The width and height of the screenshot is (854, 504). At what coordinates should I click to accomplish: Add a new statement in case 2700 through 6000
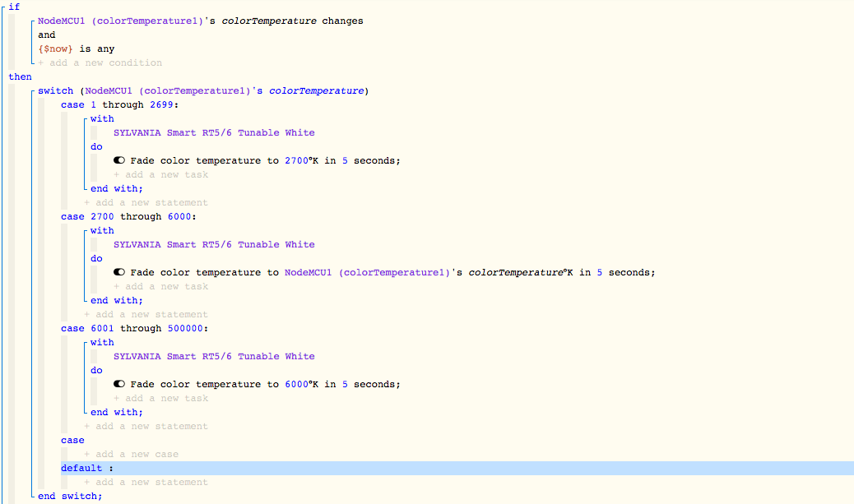(146, 315)
